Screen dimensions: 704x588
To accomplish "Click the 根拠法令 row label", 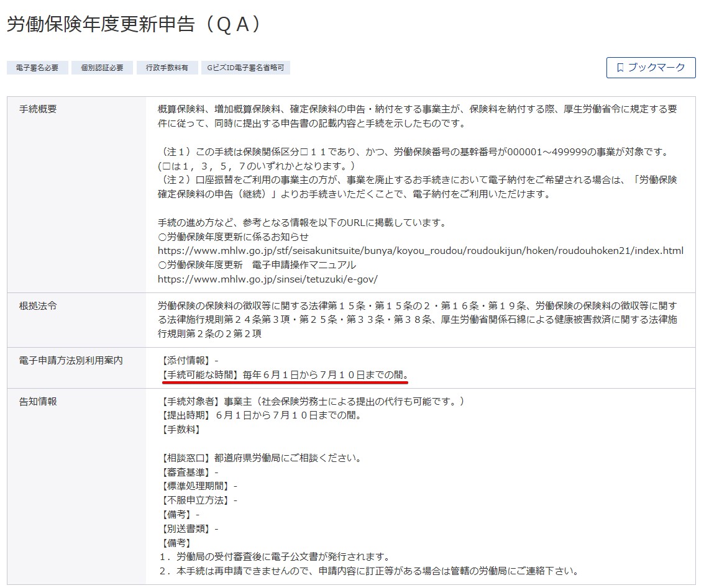I will [38, 306].
